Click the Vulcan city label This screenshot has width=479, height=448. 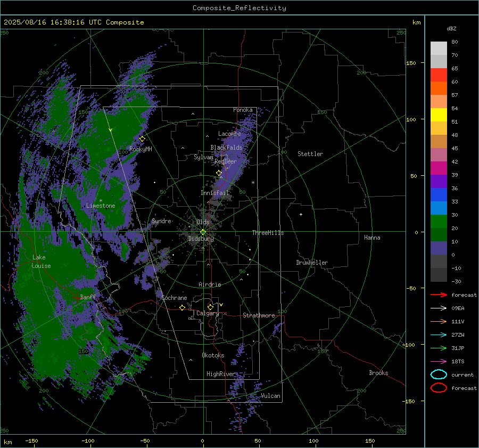(270, 396)
